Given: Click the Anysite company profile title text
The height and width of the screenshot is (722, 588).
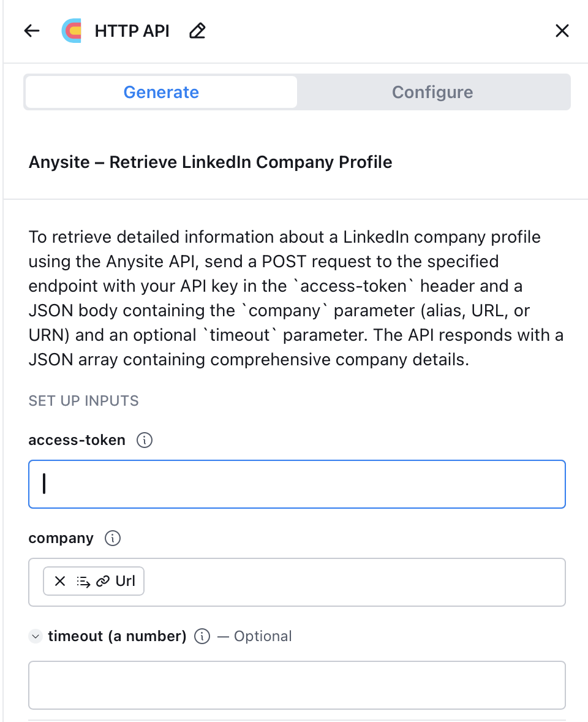Looking at the screenshot, I should pos(210,162).
